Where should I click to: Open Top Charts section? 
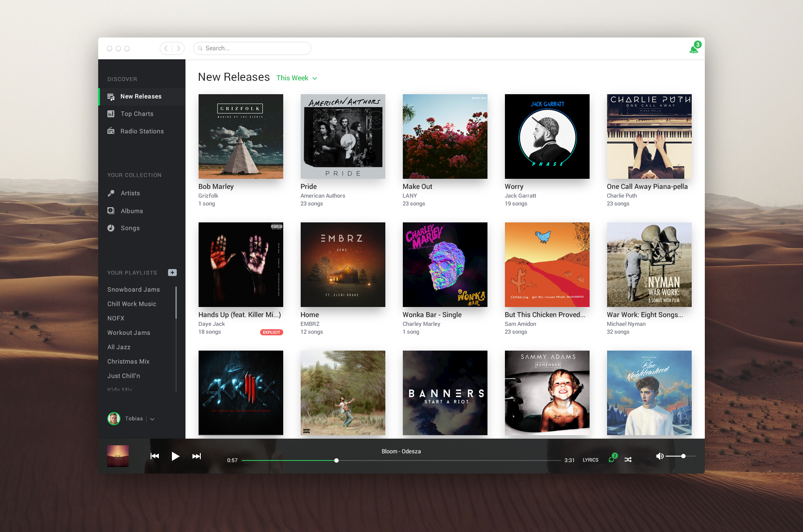(142, 114)
